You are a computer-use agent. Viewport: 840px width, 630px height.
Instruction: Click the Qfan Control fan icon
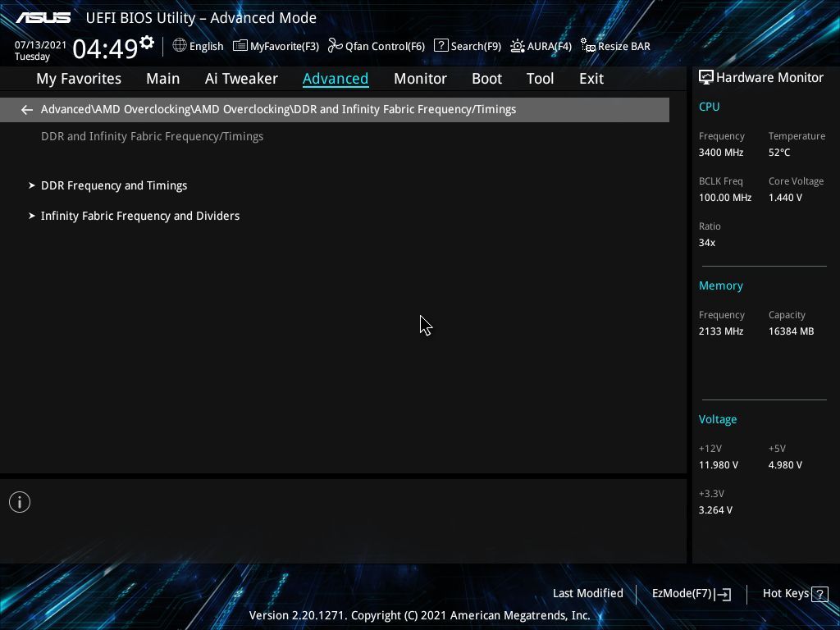[336, 46]
